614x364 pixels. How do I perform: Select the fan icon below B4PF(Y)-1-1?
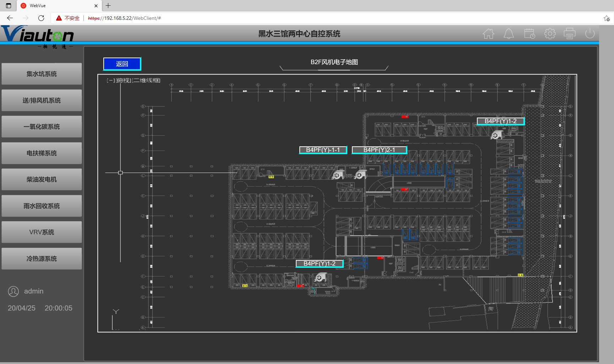click(x=338, y=175)
